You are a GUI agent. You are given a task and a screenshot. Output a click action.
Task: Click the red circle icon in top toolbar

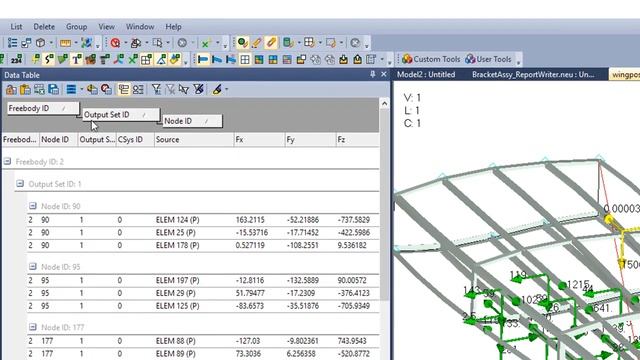pos(115,43)
